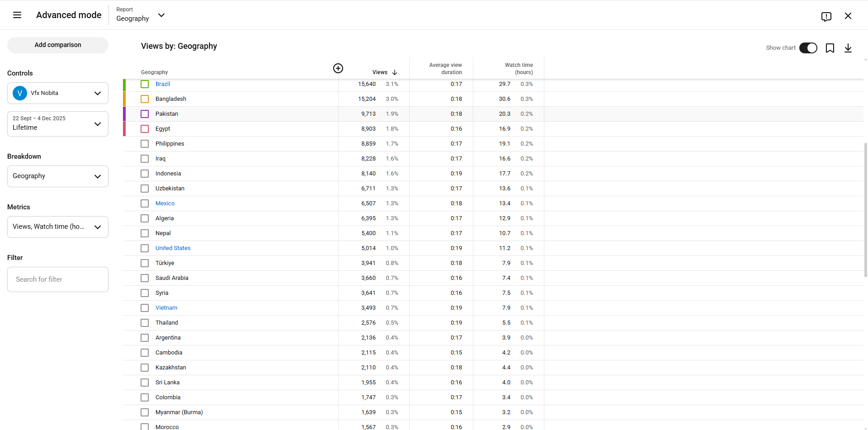Add a metric with plus icon

(338, 68)
